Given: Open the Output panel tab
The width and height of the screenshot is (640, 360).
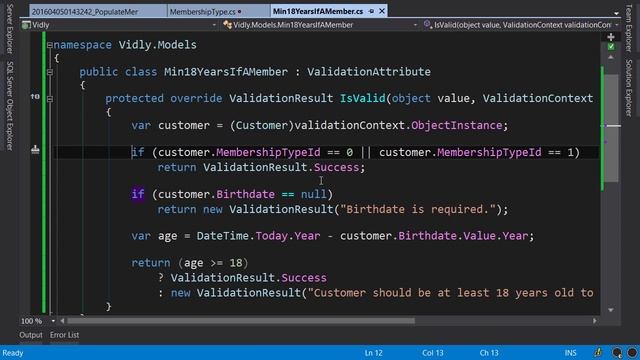Looking at the screenshot, I should coord(31,335).
